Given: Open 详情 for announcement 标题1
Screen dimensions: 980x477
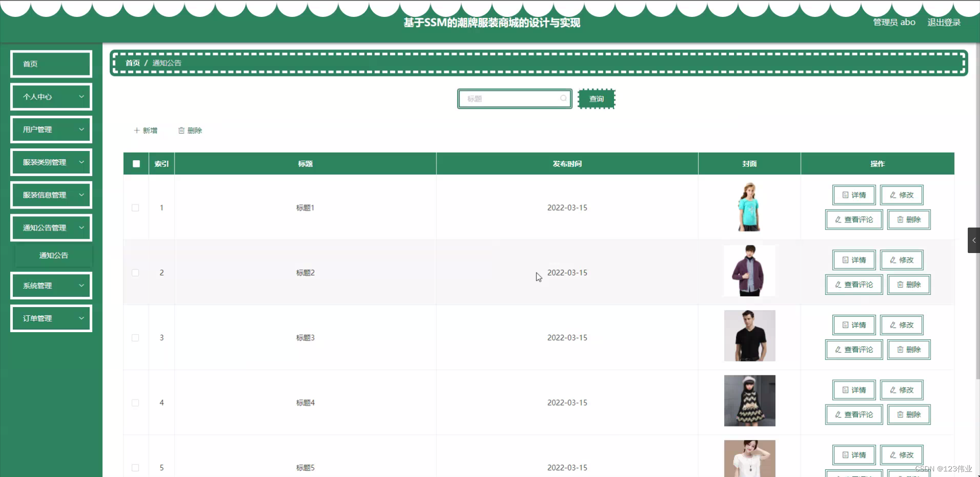Looking at the screenshot, I should pyautogui.click(x=853, y=194).
